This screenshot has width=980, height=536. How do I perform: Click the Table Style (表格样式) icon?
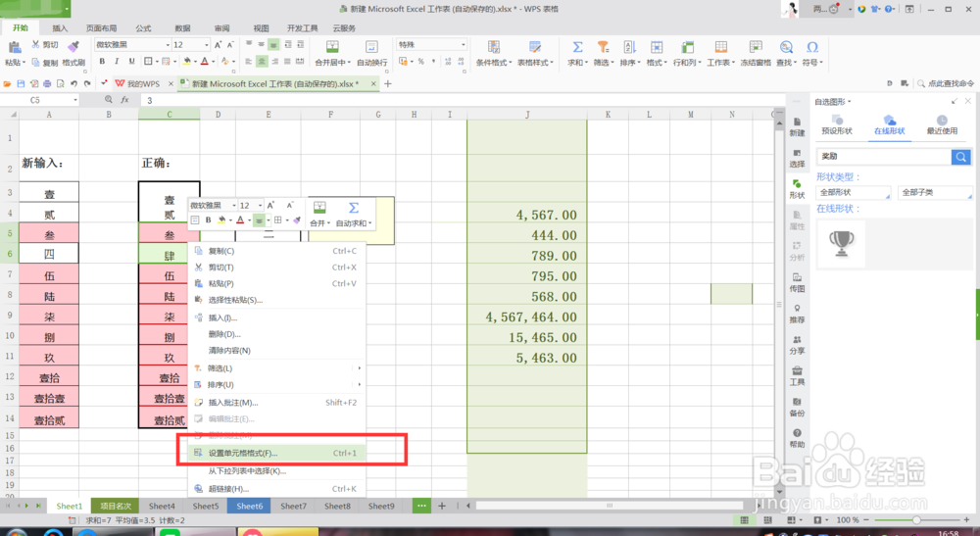(x=535, y=47)
